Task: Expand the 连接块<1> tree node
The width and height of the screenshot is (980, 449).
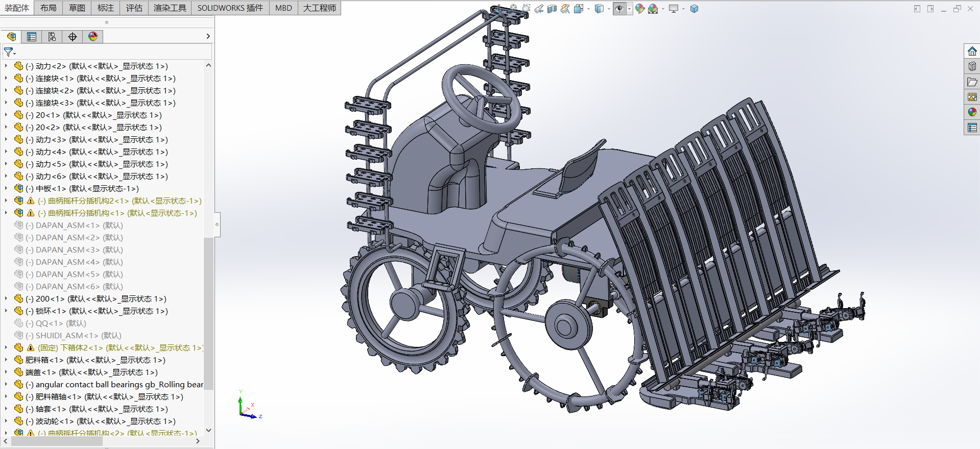Action: coord(6,78)
